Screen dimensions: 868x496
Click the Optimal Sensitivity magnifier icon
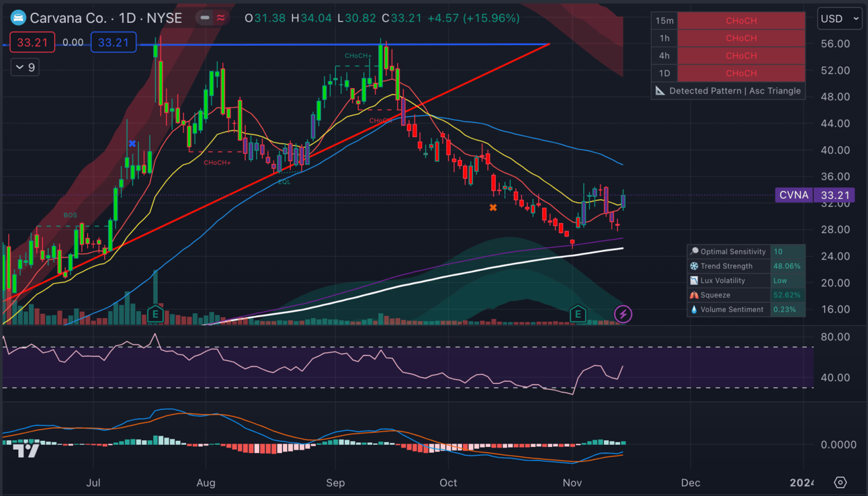[x=694, y=251]
